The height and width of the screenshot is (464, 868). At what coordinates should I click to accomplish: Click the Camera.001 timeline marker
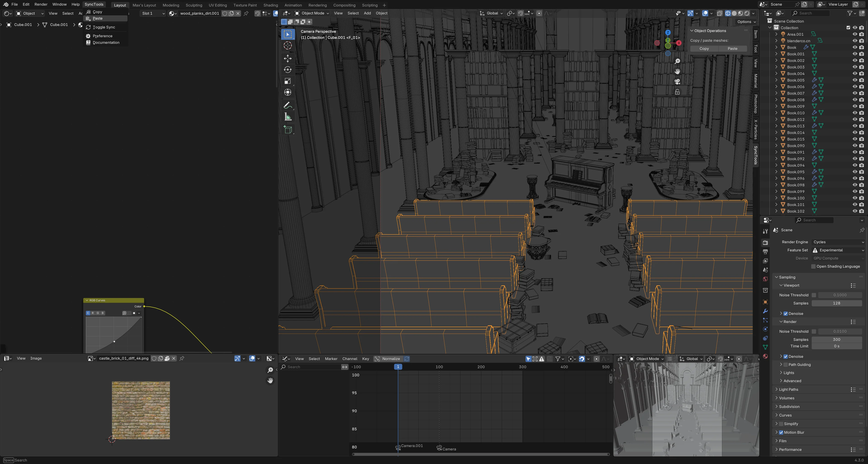pos(398,448)
